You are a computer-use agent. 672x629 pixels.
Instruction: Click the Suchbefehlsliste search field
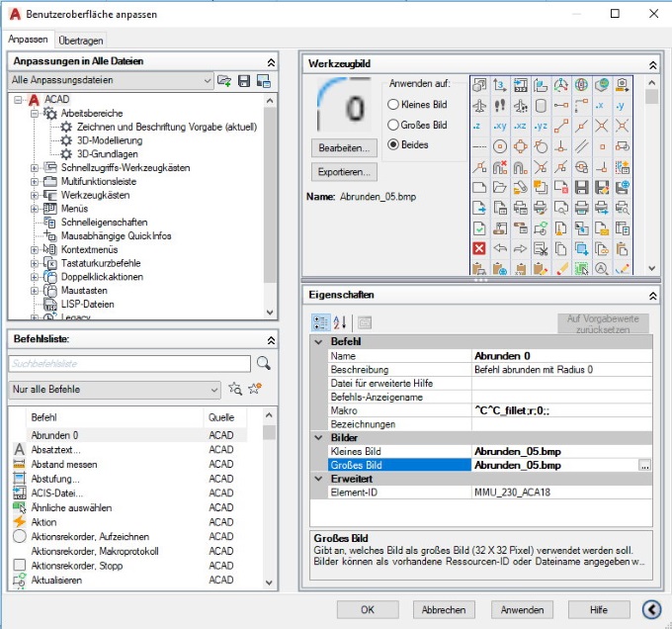coord(128,363)
